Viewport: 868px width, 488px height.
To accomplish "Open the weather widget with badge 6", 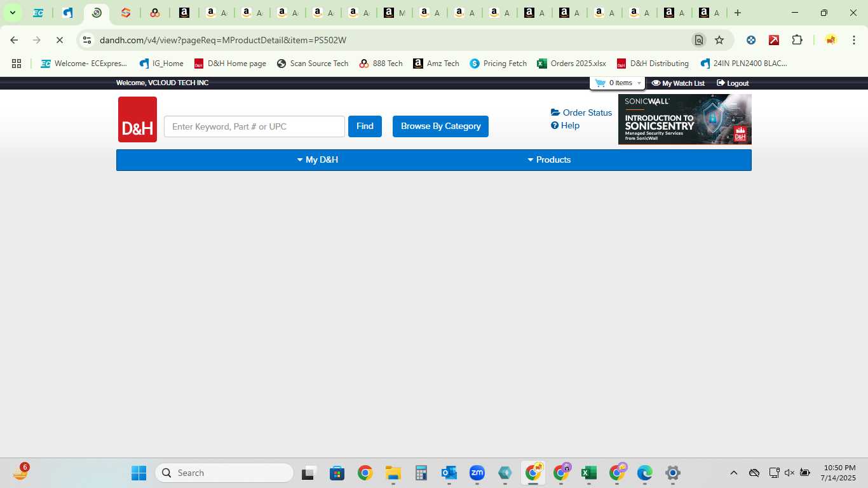I will [x=21, y=472].
